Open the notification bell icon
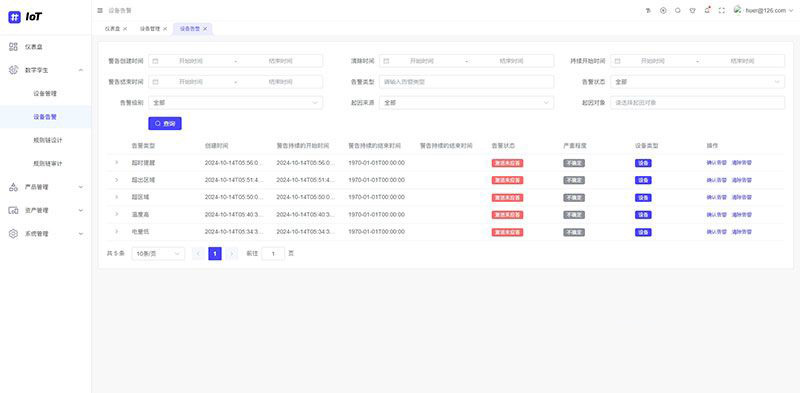The height and width of the screenshot is (393, 800). point(707,10)
